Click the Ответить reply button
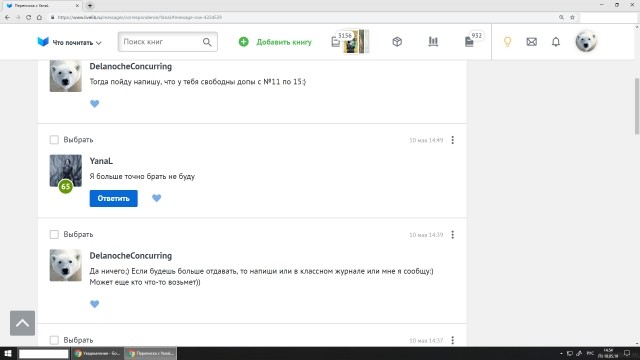Screen dimensions: 640x360 [113, 198]
